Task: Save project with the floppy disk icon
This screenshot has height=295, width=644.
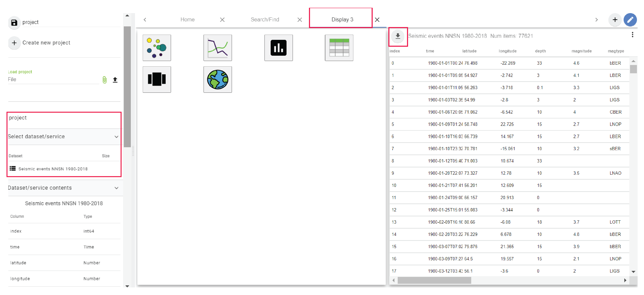Action: tap(14, 22)
